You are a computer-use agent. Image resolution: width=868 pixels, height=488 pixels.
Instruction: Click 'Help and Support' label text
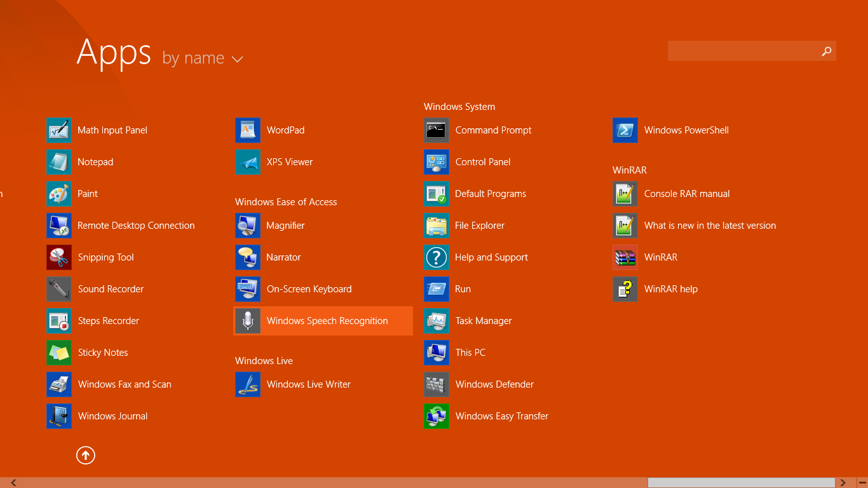(x=491, y=257)
